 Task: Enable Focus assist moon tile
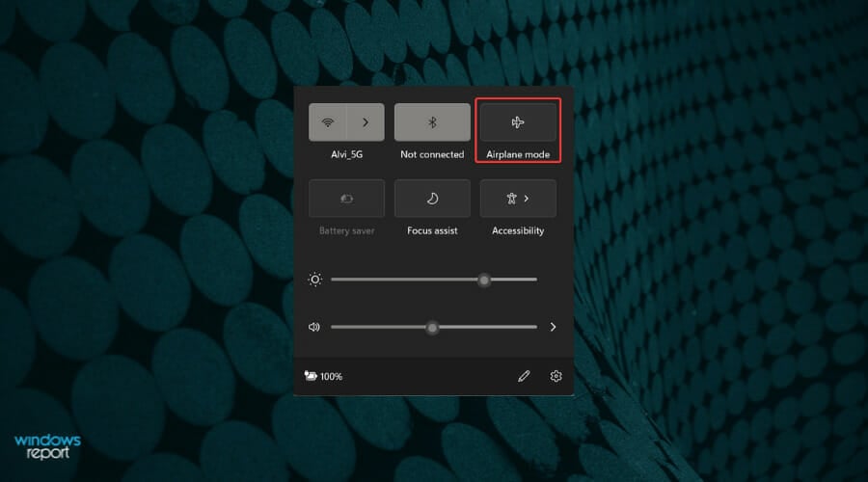[x=432, y=199]
